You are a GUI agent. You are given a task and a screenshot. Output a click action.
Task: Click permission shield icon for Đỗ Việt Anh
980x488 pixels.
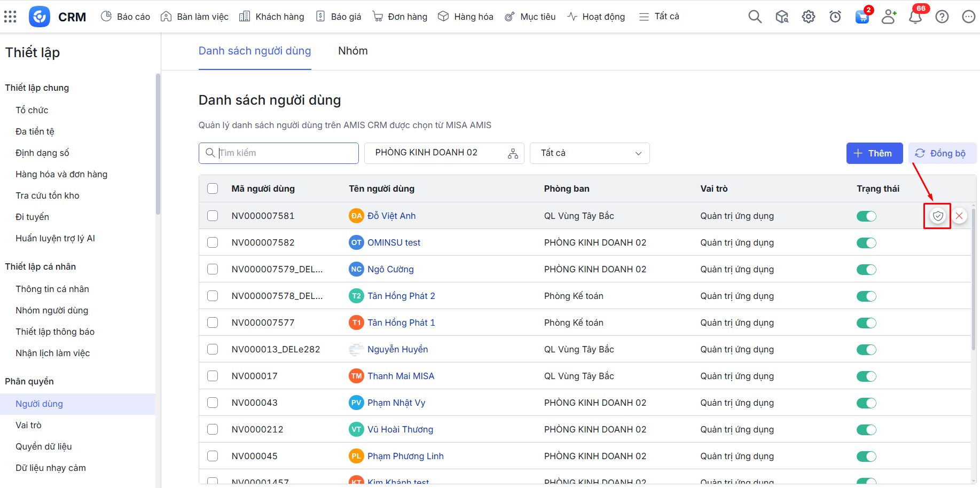tap(937, 216)
